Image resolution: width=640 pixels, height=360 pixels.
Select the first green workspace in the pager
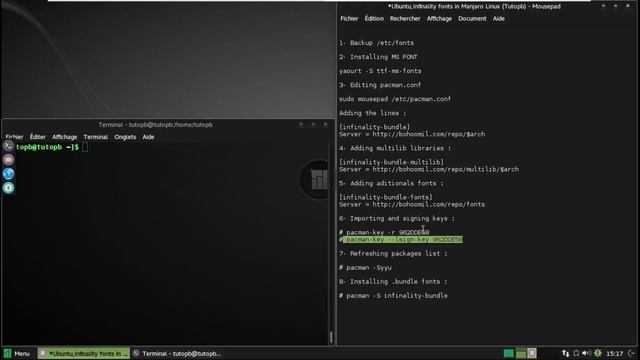tap(509, 353)
